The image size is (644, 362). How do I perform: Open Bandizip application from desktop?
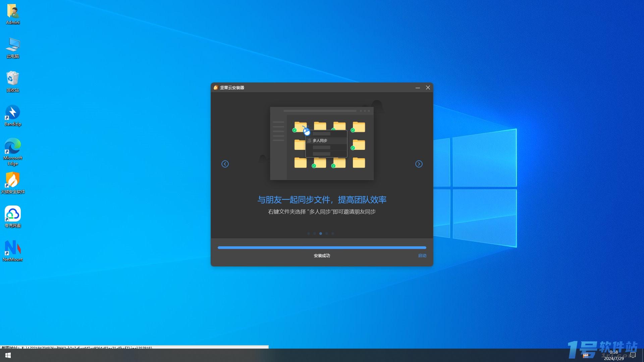pyautogui.click(x=12, y=114)
